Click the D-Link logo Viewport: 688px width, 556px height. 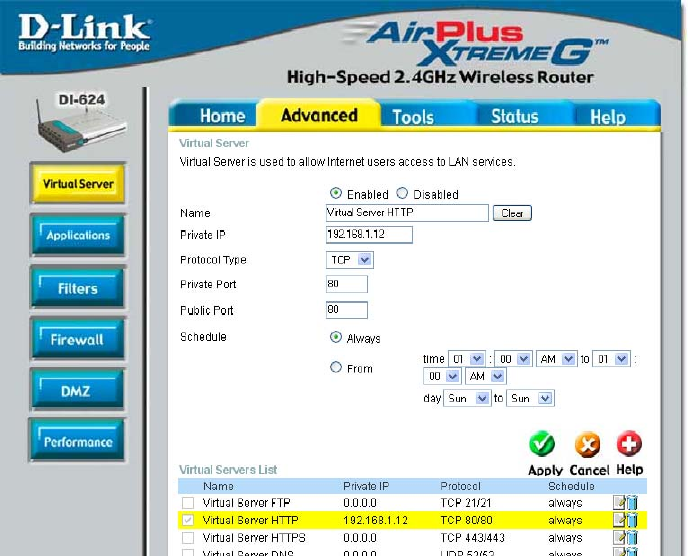(x=84, y=32)
